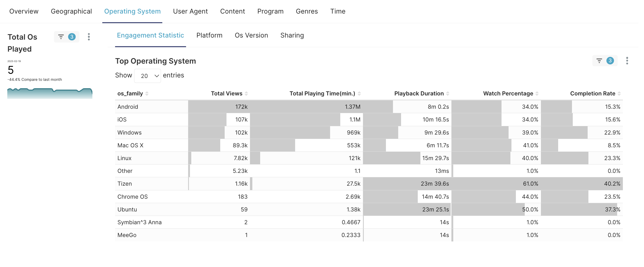The image size is (644, 267).
Task: Click the Total Os Played value 5
Action: point(11,70)
